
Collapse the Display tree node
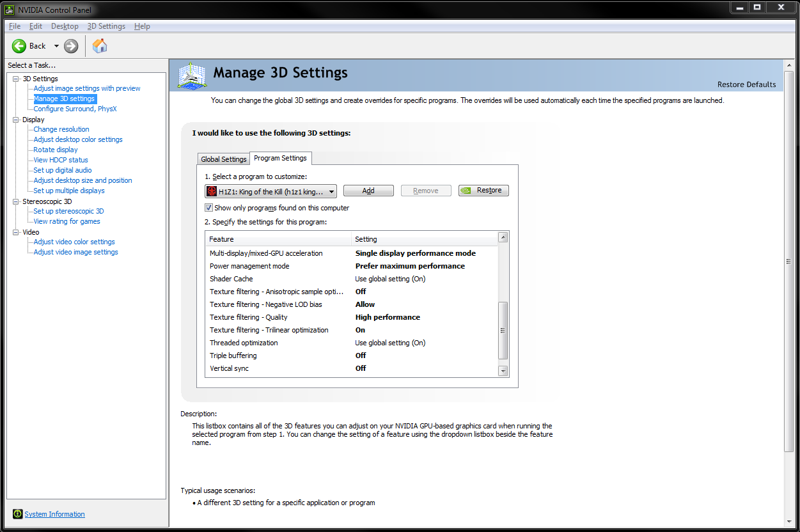[x=16, y=120]
